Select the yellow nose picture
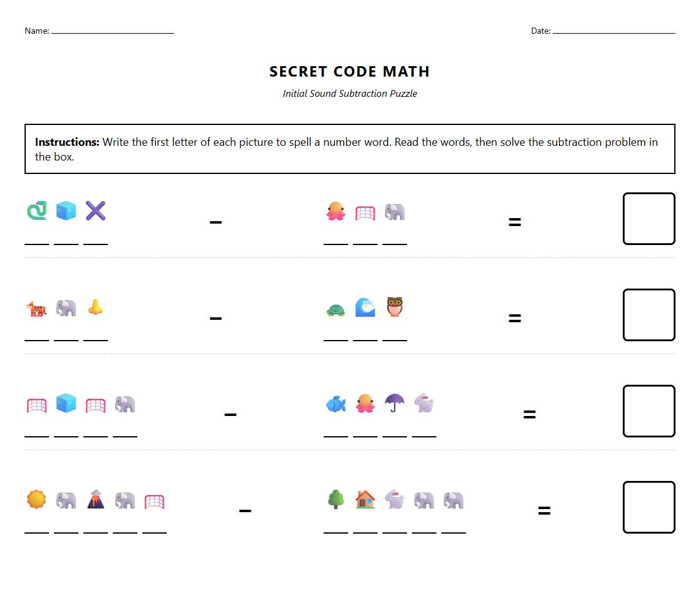700x601 pixels. coord(95,307)
